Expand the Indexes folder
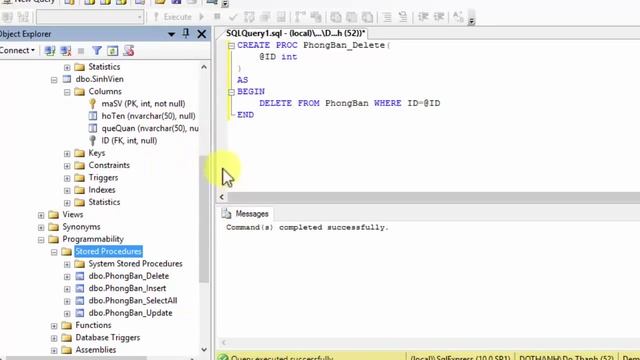Screen dimensions: 640x360 click(67, 191)
